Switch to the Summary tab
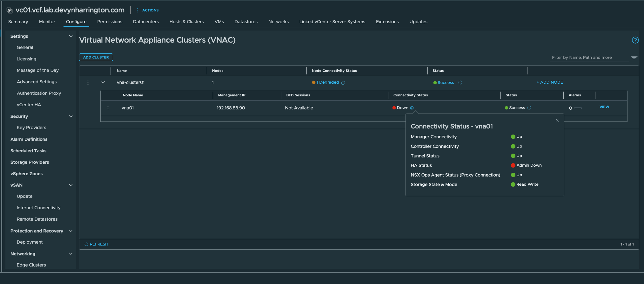The height and width of the screenshot is (284, 644). 18,22
